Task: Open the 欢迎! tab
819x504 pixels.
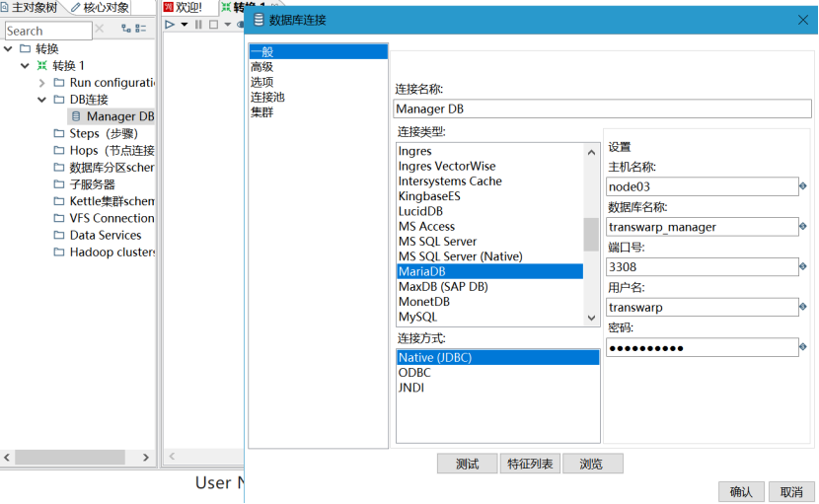Action: 184,7
